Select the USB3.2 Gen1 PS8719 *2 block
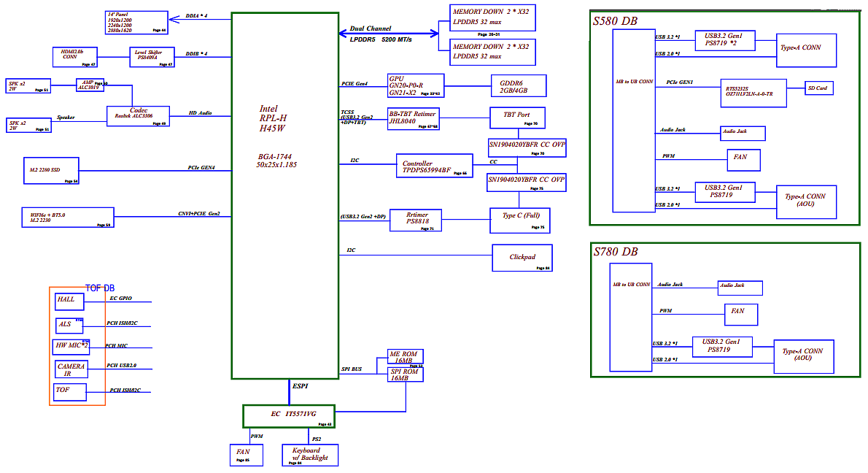Screen dimensions: 868x473 click(724, 40)
